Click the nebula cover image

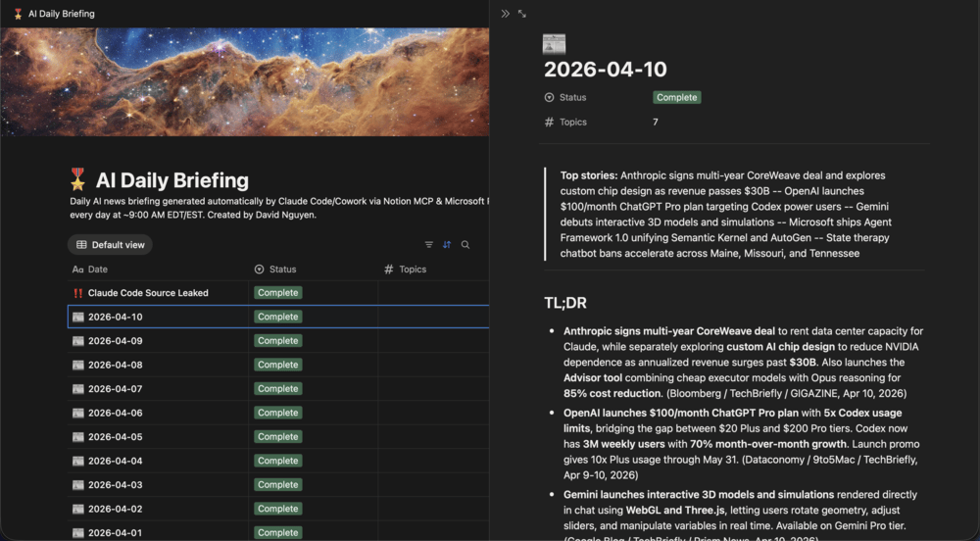click(244, 82)
